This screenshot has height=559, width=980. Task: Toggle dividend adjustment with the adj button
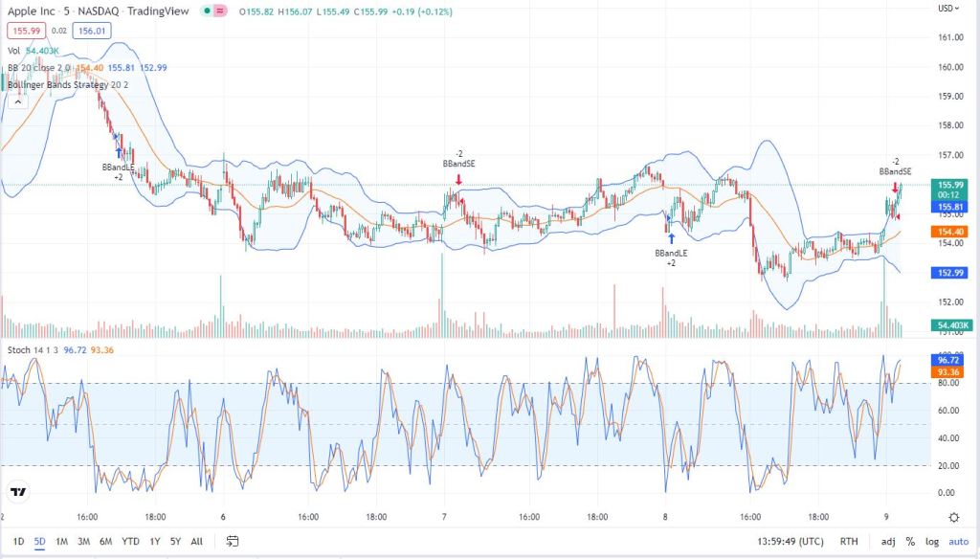[x=888, y=541]
